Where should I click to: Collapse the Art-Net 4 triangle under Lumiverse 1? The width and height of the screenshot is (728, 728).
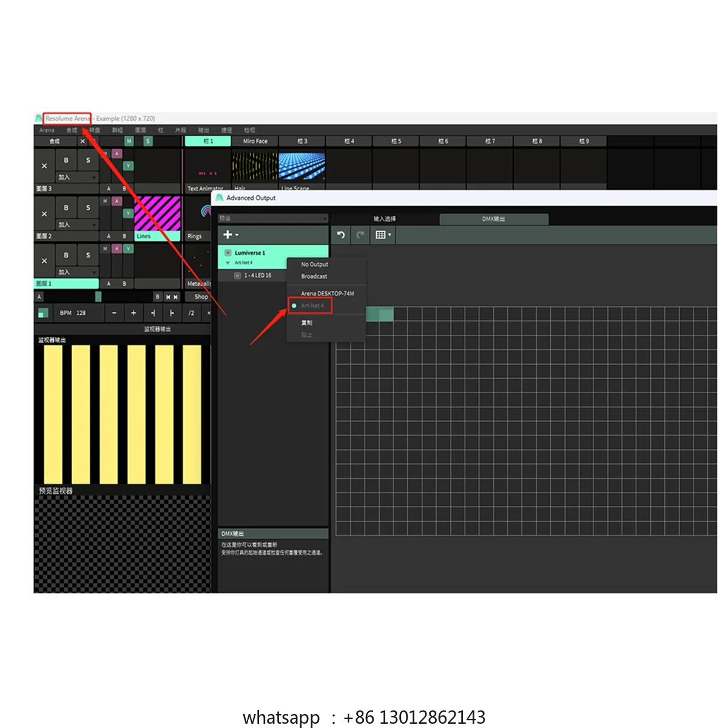click(x=227, y=263)
